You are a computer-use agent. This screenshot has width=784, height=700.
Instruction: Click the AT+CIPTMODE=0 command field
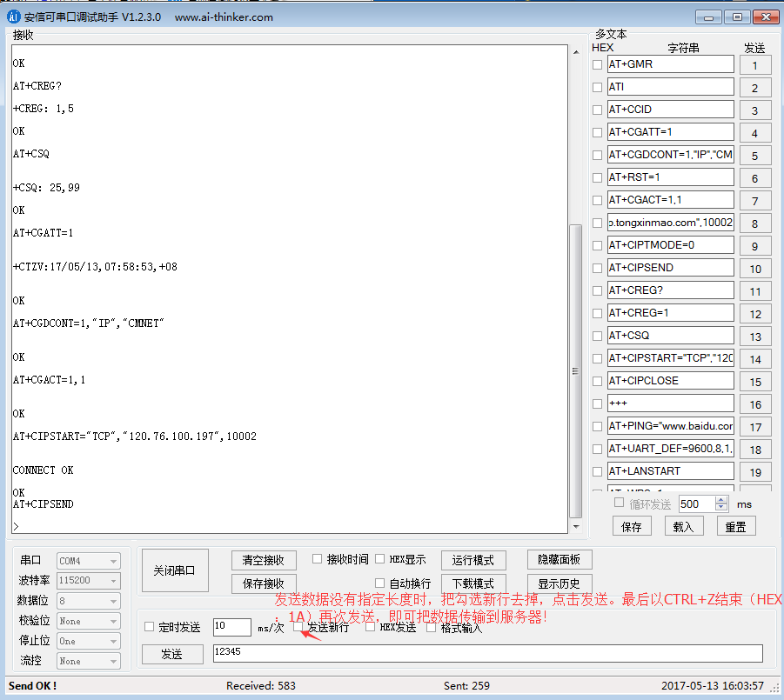pyautogui.click(x=671, y=245)
